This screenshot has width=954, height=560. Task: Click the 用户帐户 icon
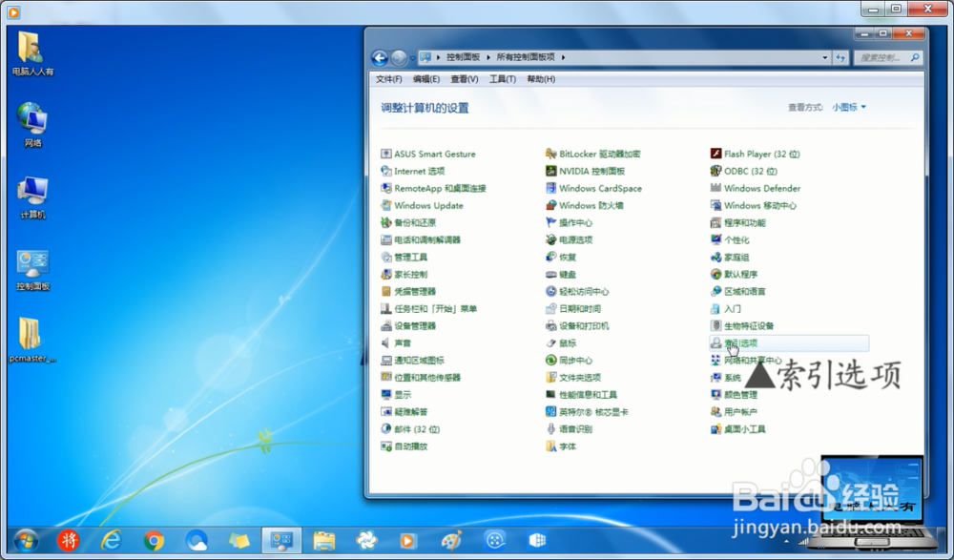point(715,412)
